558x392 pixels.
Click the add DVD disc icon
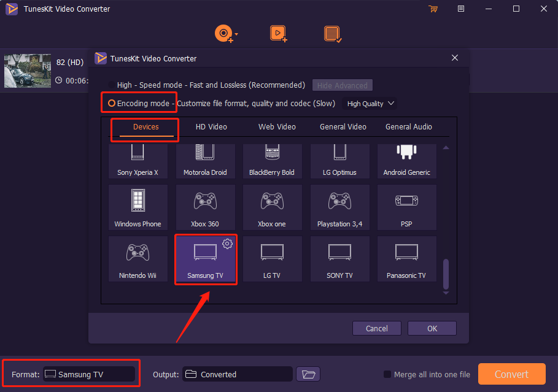(x=223, y=34)
